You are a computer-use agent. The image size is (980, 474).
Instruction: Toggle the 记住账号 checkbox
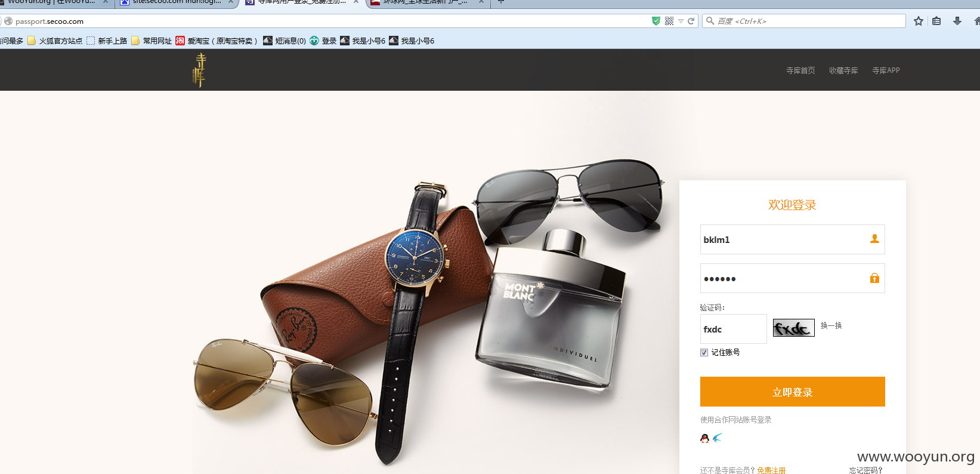coord(704,352)
